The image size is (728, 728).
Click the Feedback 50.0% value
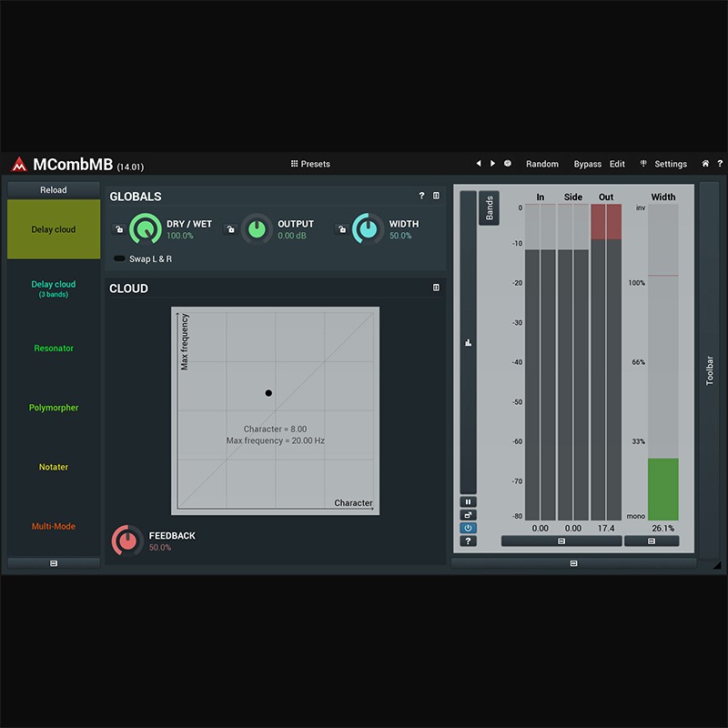pyautogui.click(x=160, y=548)
